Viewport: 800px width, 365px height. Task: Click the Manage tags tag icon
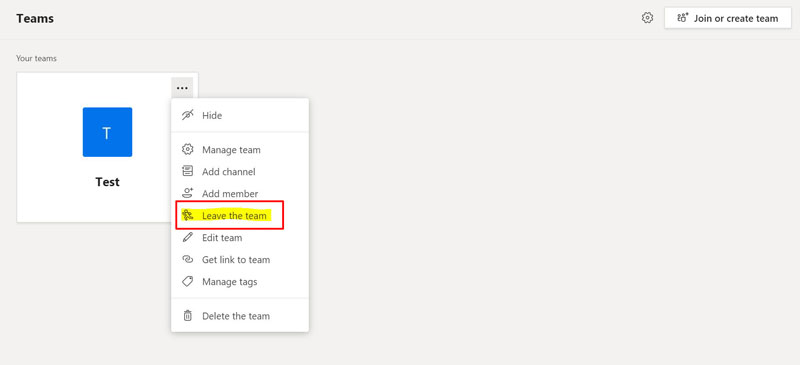coord(188,281)
